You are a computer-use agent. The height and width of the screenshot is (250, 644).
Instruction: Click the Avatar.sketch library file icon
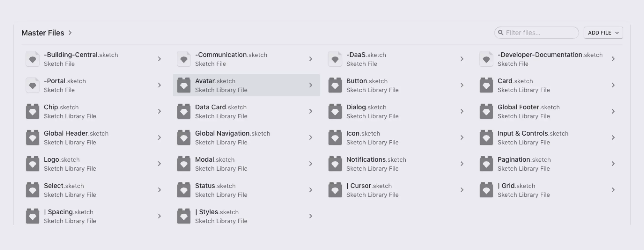click(184, 85)
